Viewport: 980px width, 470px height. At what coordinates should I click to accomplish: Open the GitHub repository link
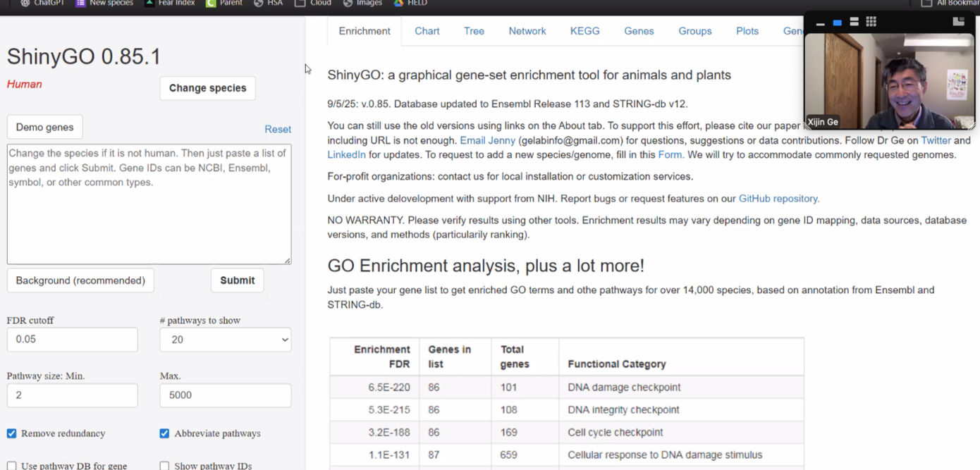[x=778, y=199]
